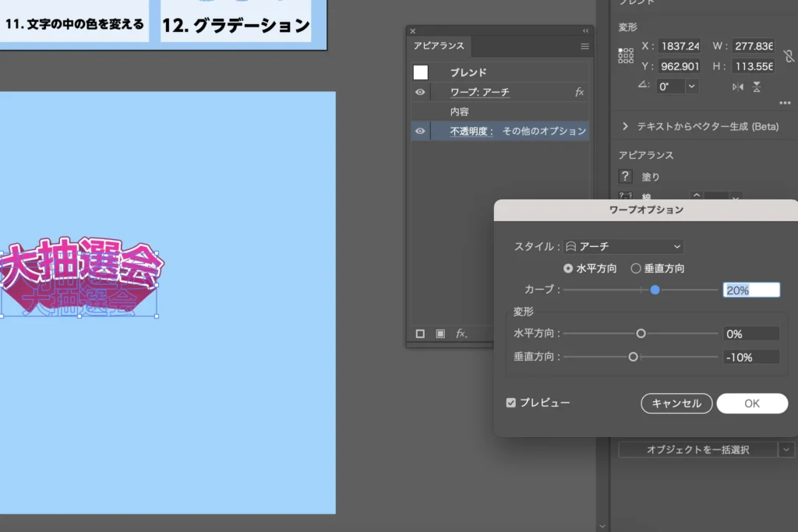798x532 pixels.
Task: Confirm warp options with OK button
Action: (752, 403)
